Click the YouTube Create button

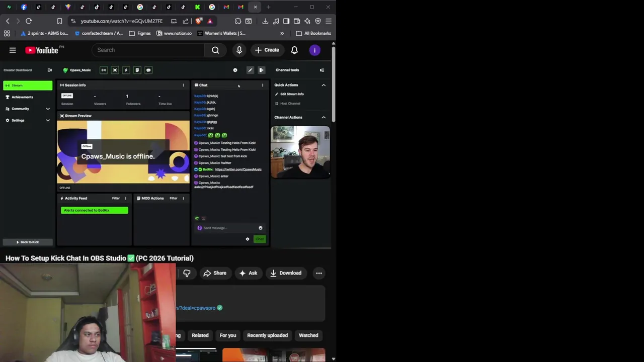[x=267, y=50]
